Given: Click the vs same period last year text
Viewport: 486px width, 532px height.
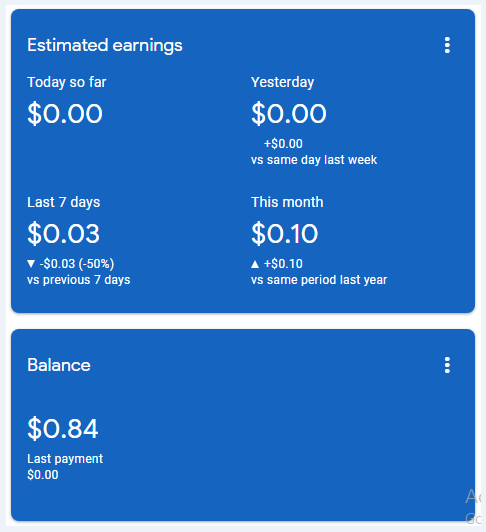Looking at the screenshot, I should point(319,280).
